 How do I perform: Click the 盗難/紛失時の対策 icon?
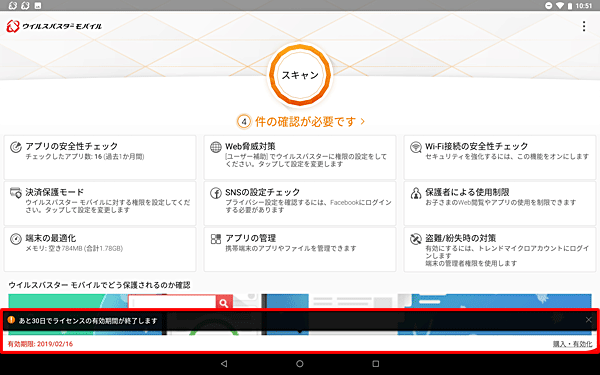click(416, 239)
